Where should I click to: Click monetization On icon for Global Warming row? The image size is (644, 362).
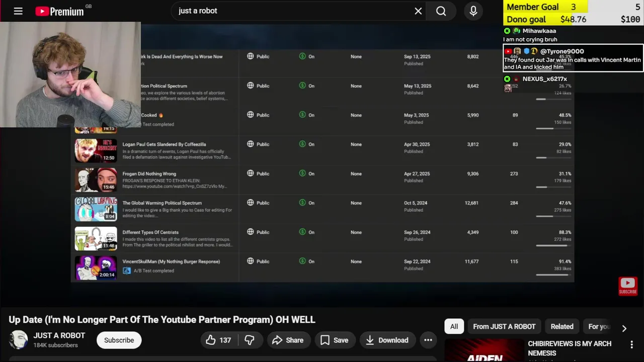click(x=302, y=203)
